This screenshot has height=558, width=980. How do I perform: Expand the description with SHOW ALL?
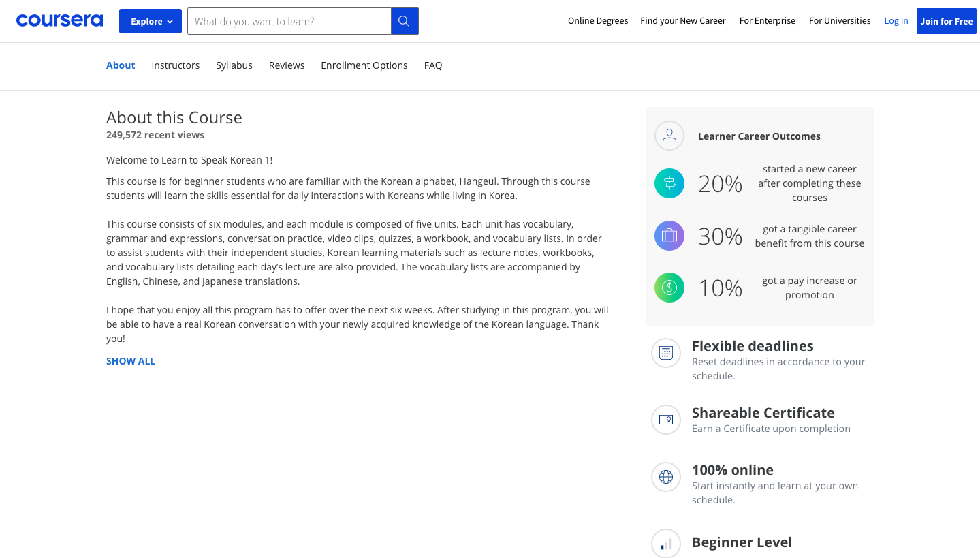[x=131, y=361]
